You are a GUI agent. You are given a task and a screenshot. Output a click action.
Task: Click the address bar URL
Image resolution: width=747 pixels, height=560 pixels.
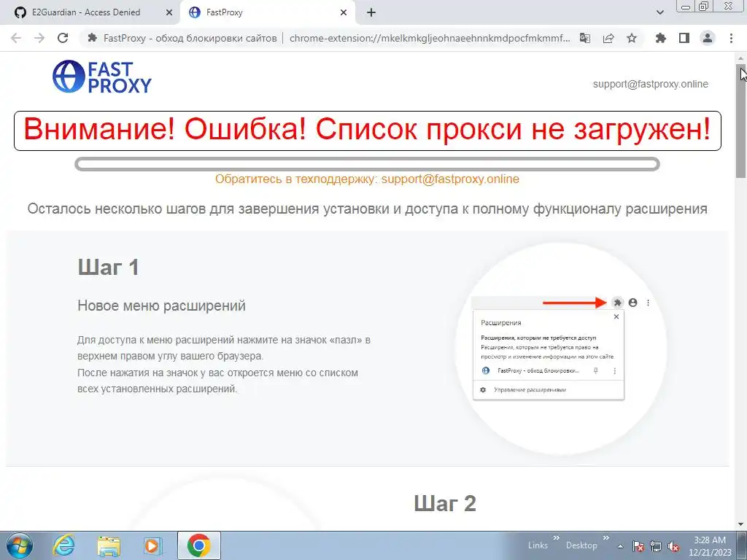tap(429, 38)
